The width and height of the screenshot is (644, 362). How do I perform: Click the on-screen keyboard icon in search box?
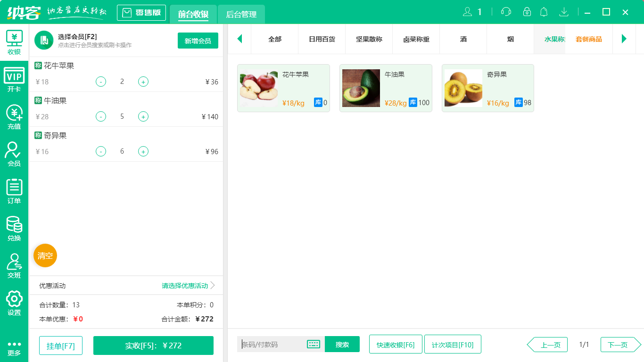tap(314, 344)
